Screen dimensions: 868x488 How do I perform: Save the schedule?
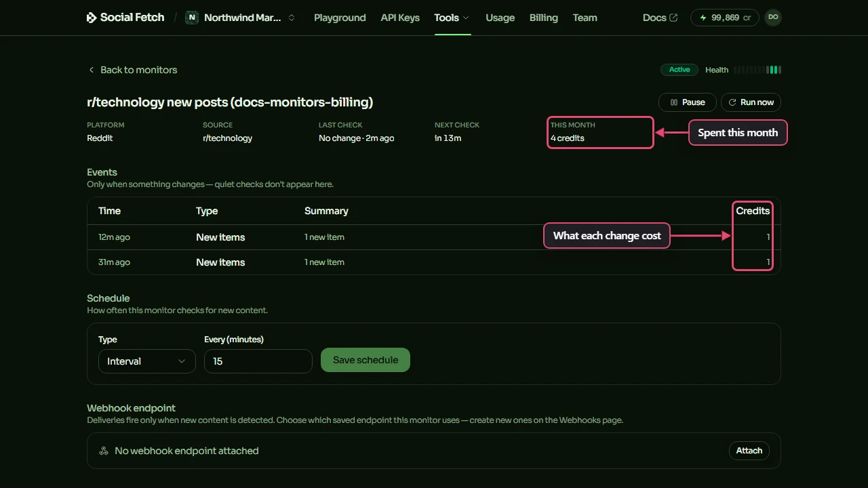[x=366, y=360]
